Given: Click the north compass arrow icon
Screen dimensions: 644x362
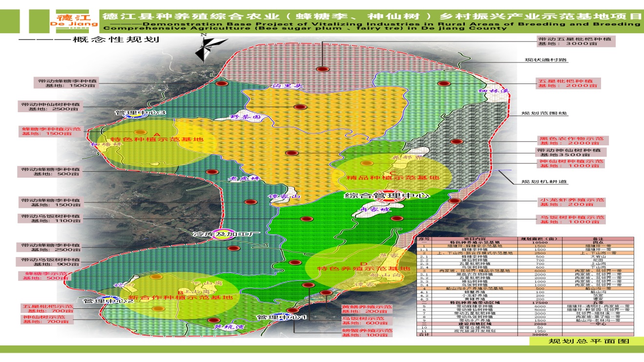Looking at the screenshot, I should coord(205,50).
